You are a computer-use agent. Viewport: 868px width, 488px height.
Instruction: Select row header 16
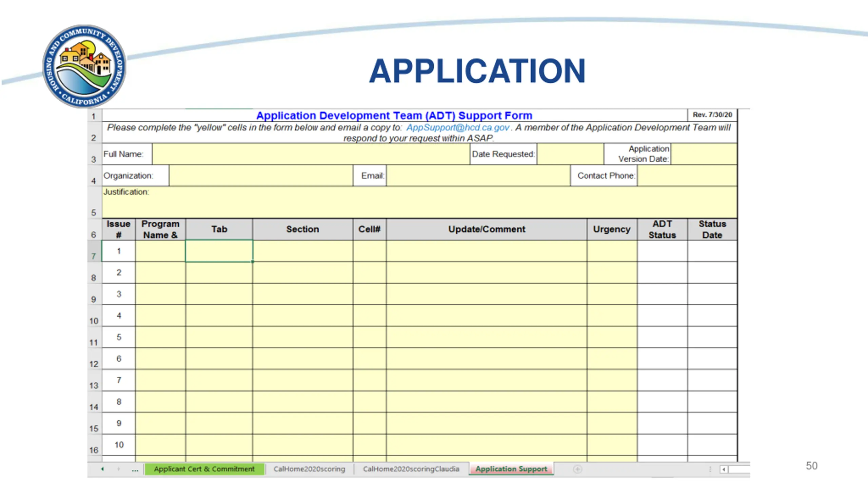pyautogui.click(x=94, y=445)
